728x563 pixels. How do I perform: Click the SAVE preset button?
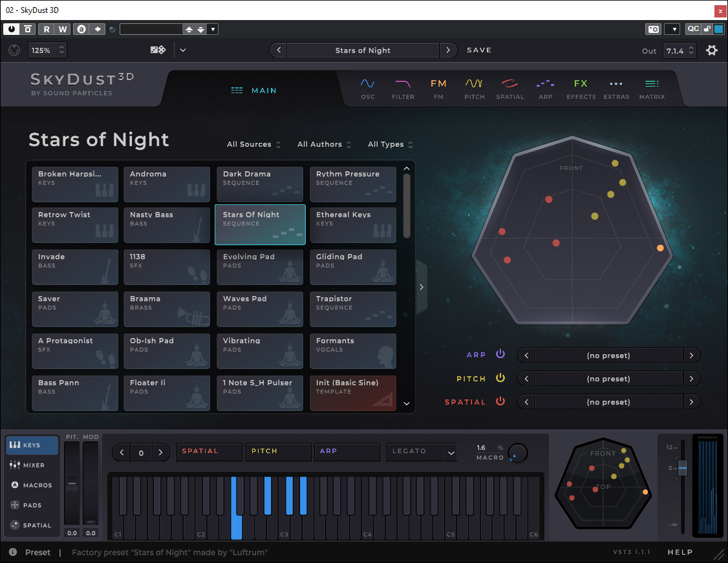click(479, 50)
